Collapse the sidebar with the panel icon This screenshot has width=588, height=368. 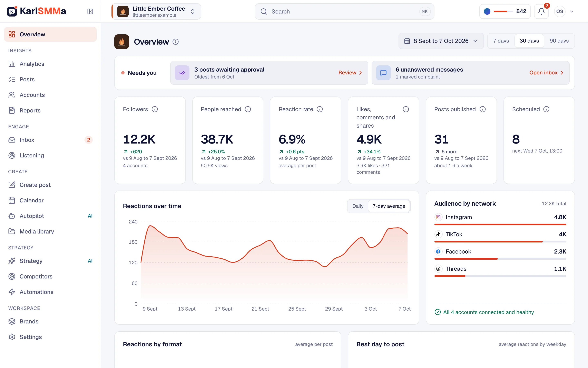pyautogui.click(x=90, y=11)
